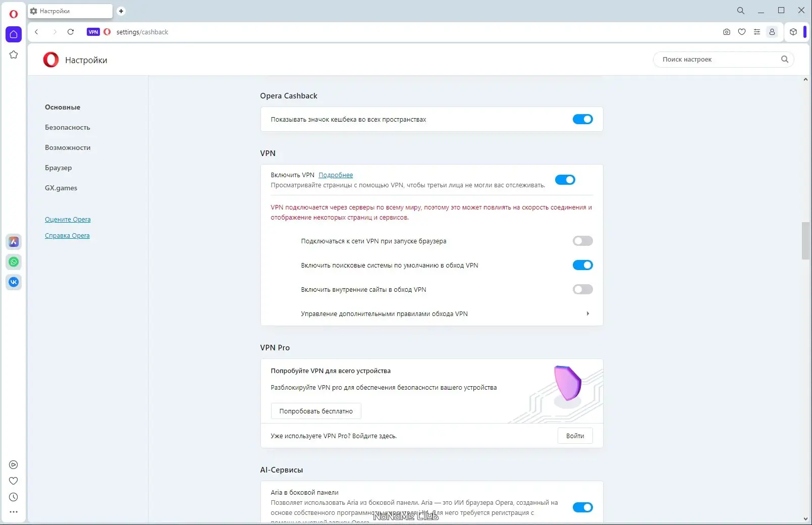Click the Попробовать бесплатно button
The image size is (812, 525).
(x=316, y=411)
